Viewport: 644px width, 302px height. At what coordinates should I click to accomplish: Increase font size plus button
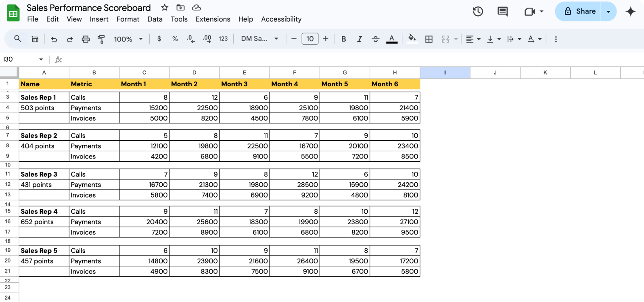click(326, 39)
